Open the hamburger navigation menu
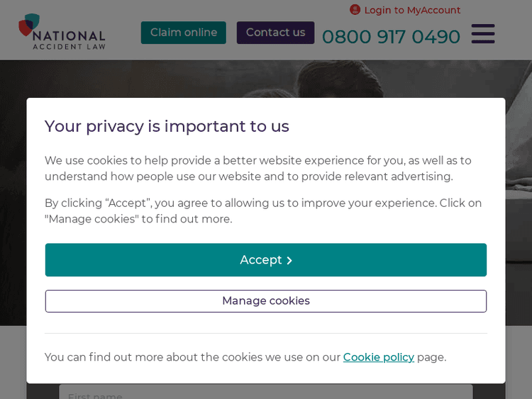 483,33
